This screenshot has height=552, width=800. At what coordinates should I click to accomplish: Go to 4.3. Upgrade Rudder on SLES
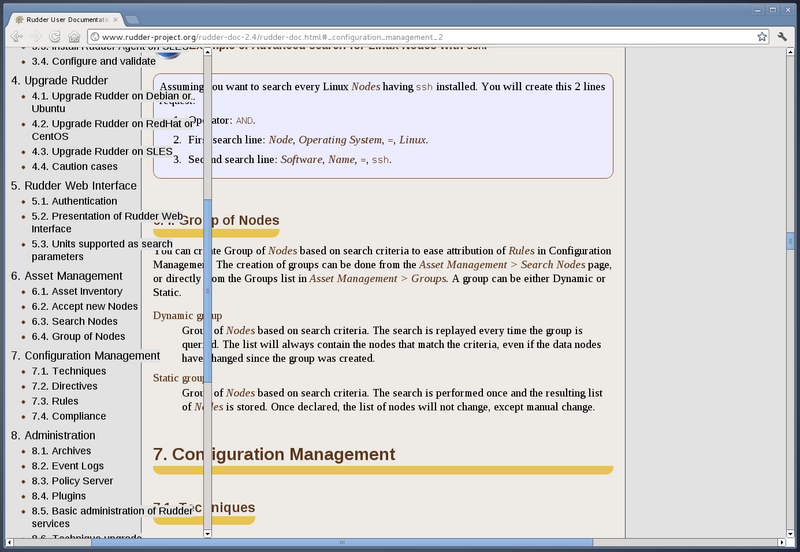click(102, 152)
